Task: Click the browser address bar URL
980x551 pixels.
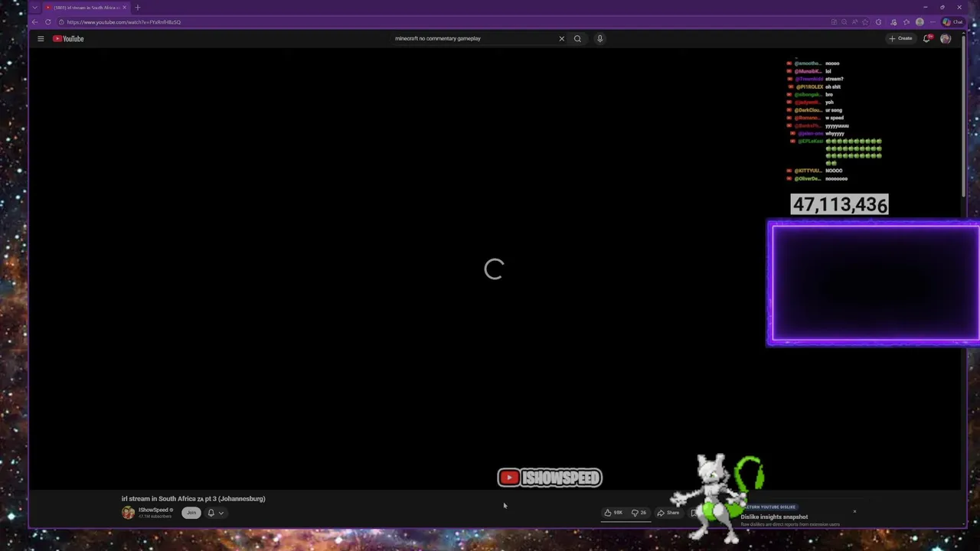Action: (123, 22)
